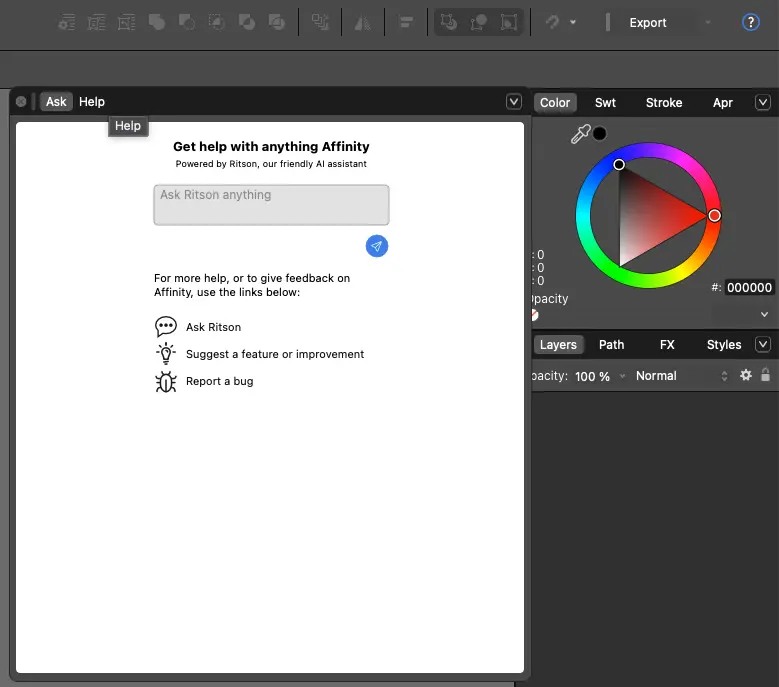Image resolution: width=779 pixels, height=687 pixels.
Task: Click the red hue handle on color wheel
Action: coord(714,215)
